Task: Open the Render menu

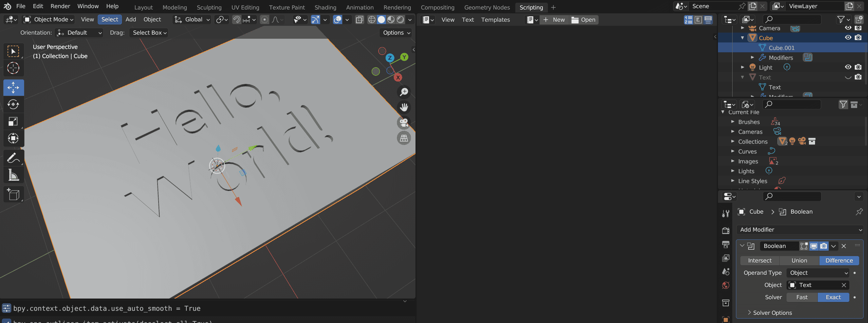Action: pyautogui.click(x=60, y=6)
